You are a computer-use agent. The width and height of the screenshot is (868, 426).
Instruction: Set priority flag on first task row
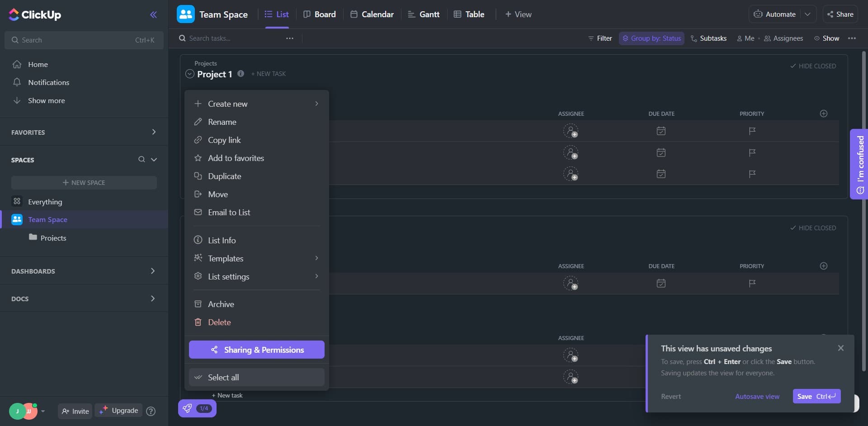(752, 131)
